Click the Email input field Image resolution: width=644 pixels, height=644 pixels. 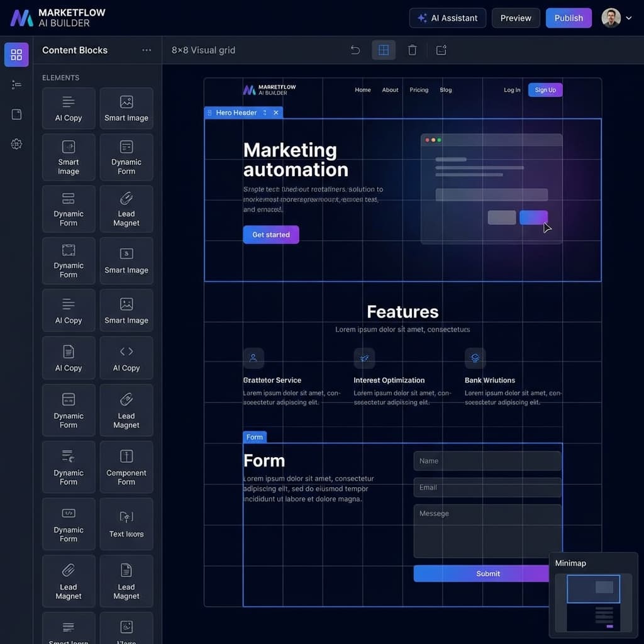(x=487, y=487)
